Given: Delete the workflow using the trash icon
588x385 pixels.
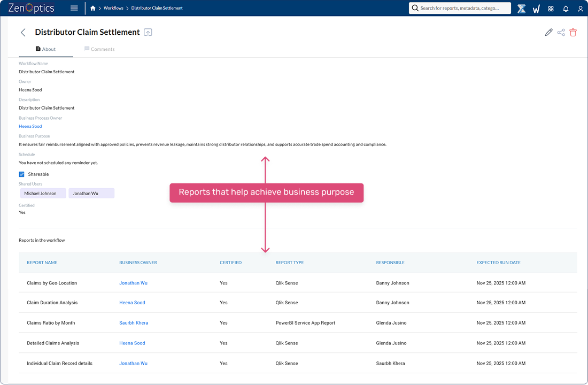Looking at the screenshot, I should [573, 33].
